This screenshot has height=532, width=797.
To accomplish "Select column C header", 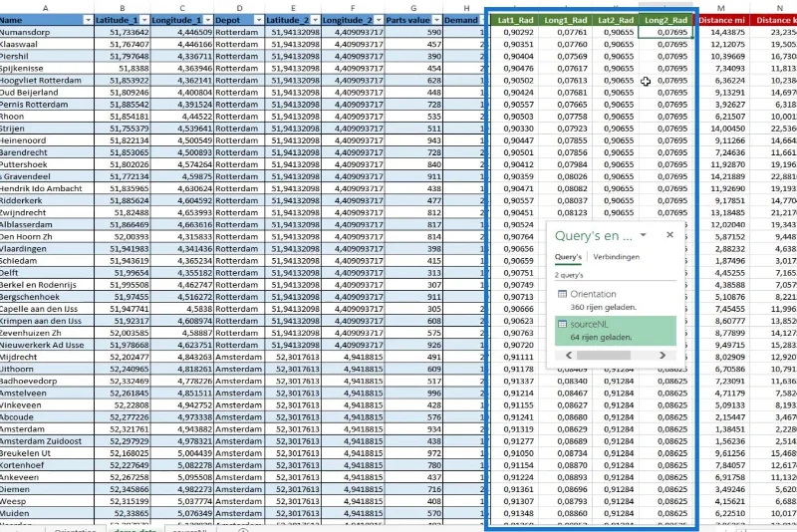I will [x=182, y=8].
